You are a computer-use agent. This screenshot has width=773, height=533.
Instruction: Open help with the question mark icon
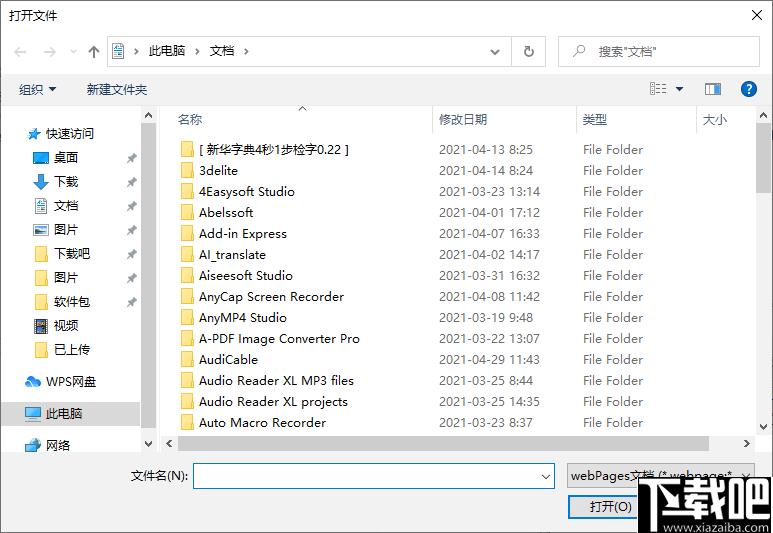[x=748, y=89]
